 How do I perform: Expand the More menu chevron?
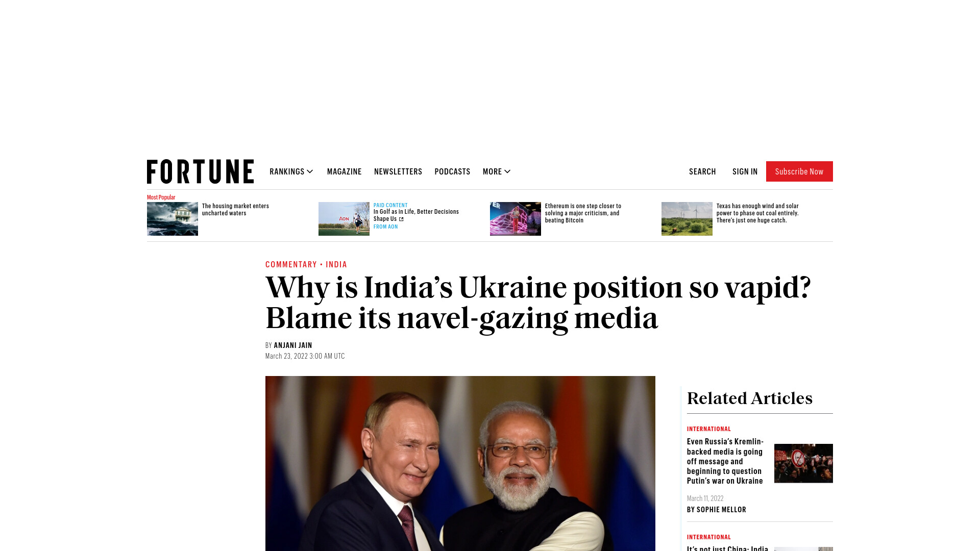pyautogui.click(x=507, y=171)
